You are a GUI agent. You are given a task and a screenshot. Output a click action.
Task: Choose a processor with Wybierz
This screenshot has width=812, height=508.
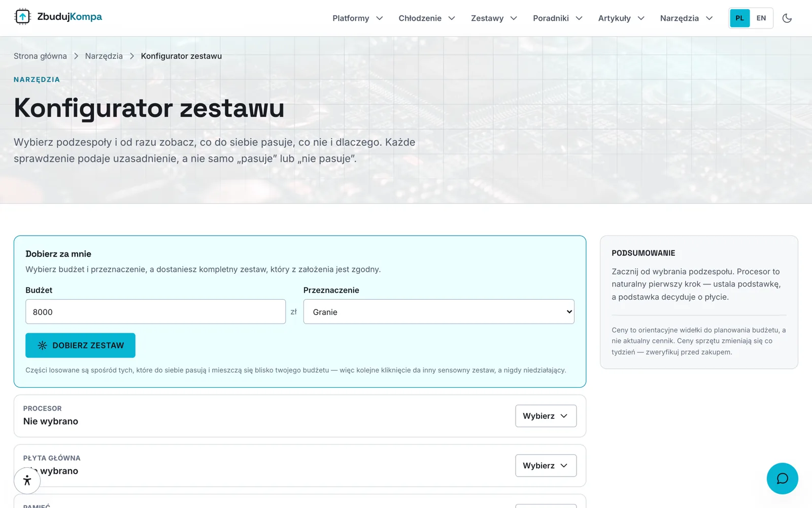click(x=546, y=416)
